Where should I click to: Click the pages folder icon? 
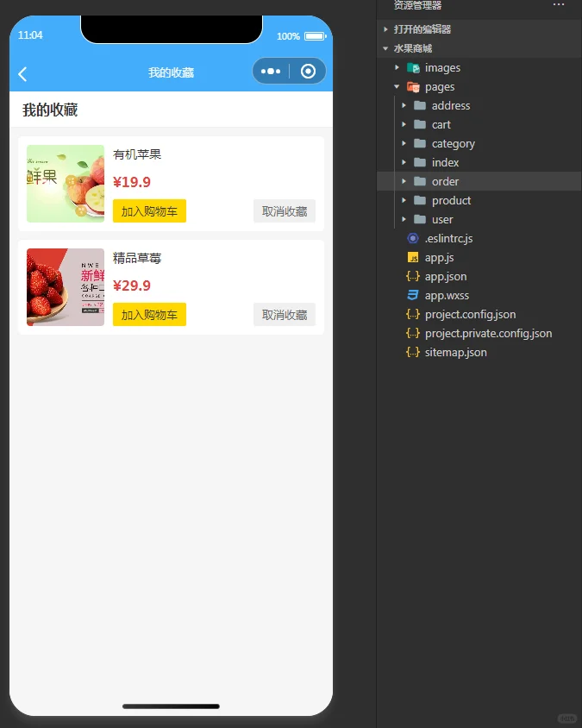point(413,87)
